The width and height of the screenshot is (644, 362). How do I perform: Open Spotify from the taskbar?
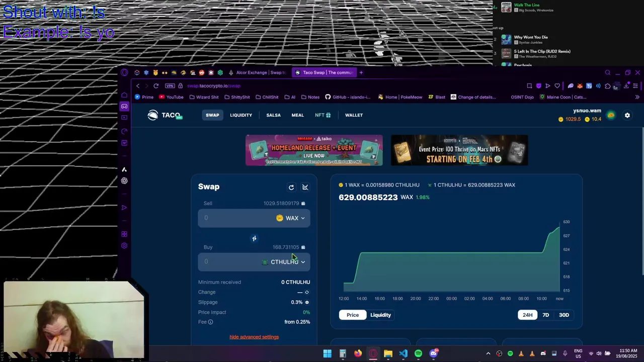[418, 353]
